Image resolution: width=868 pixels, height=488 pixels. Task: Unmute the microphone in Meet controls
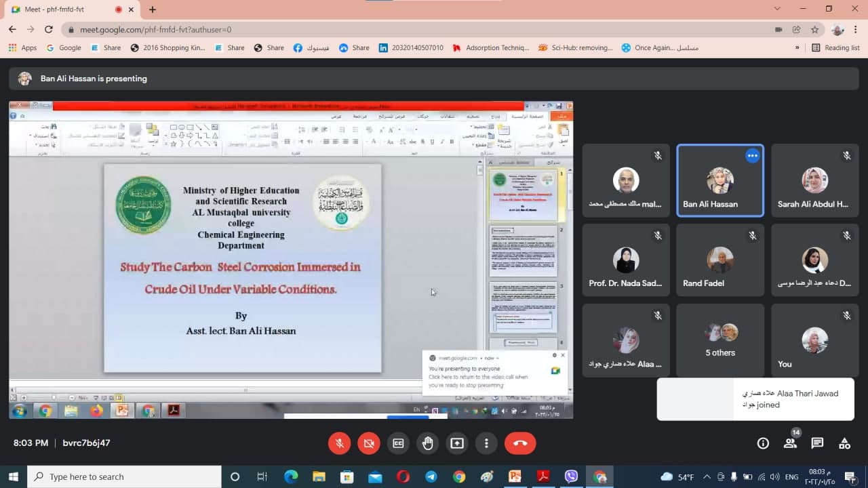(x=340, y=443)
